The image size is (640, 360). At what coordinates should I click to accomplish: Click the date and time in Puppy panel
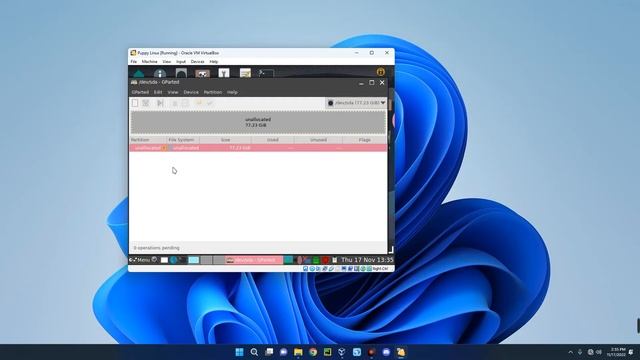(367, 260)
